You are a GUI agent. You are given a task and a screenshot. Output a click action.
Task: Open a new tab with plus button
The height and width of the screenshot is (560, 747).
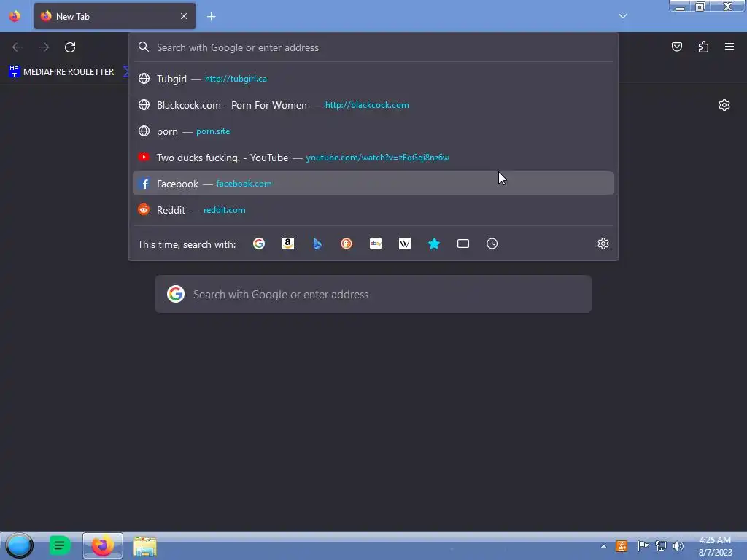(x=212, y=17)
